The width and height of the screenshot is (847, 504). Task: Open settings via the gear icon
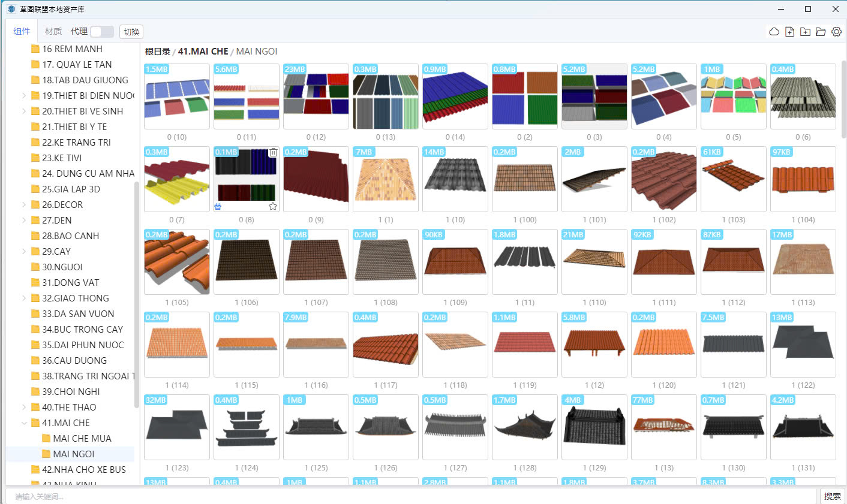[836, 32]
